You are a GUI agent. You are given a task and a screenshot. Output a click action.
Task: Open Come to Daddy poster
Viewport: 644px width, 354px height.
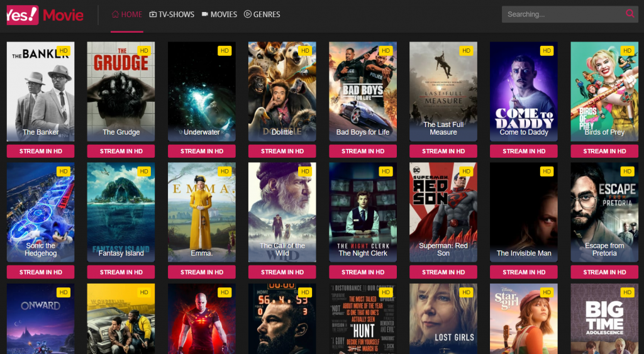tap(524, 92)
